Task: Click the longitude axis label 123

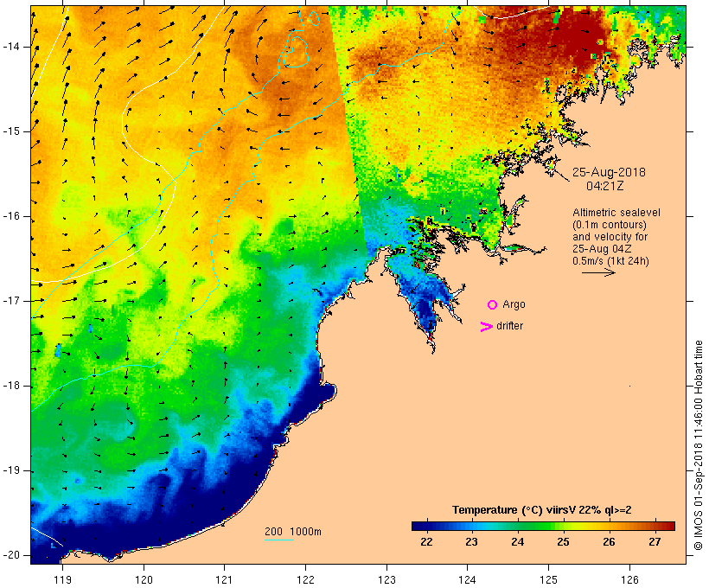Action: 386,579
